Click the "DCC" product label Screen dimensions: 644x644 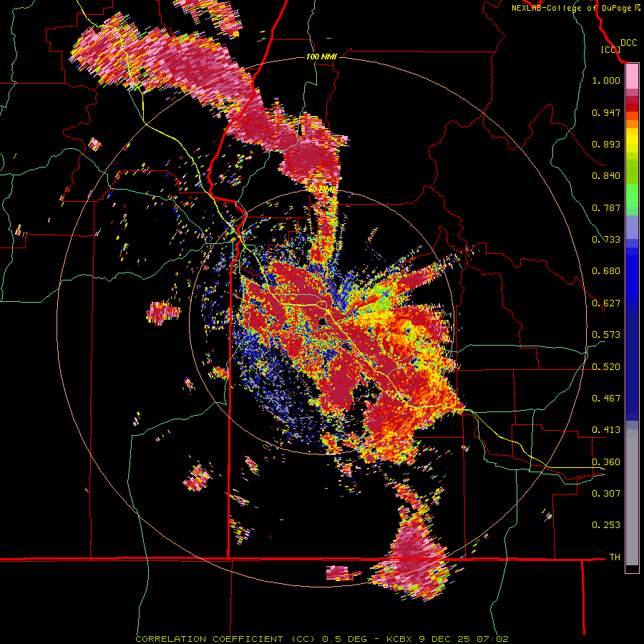click(x=628, y=43)
